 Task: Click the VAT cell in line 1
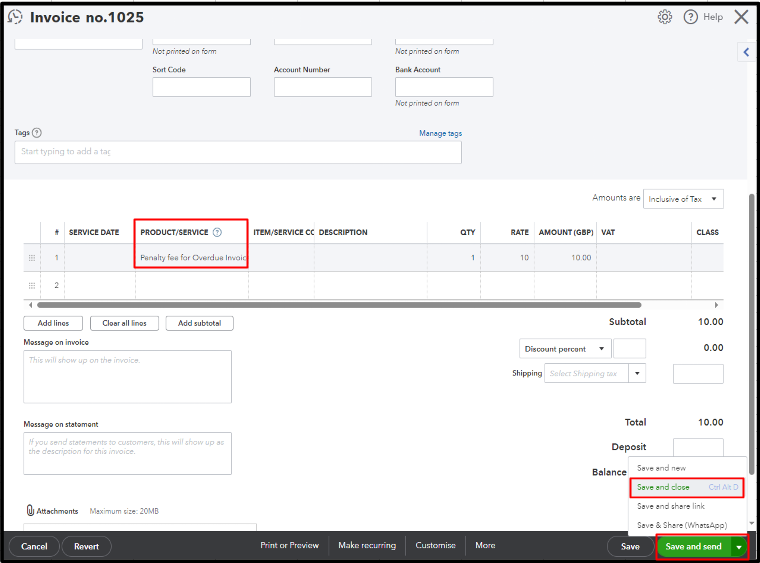coord(644,258)
